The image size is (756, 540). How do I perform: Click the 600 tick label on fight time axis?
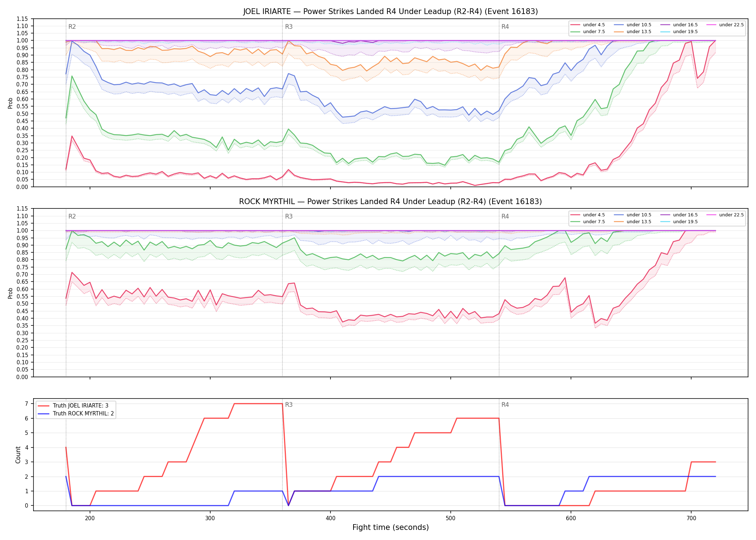coord(571,518)
